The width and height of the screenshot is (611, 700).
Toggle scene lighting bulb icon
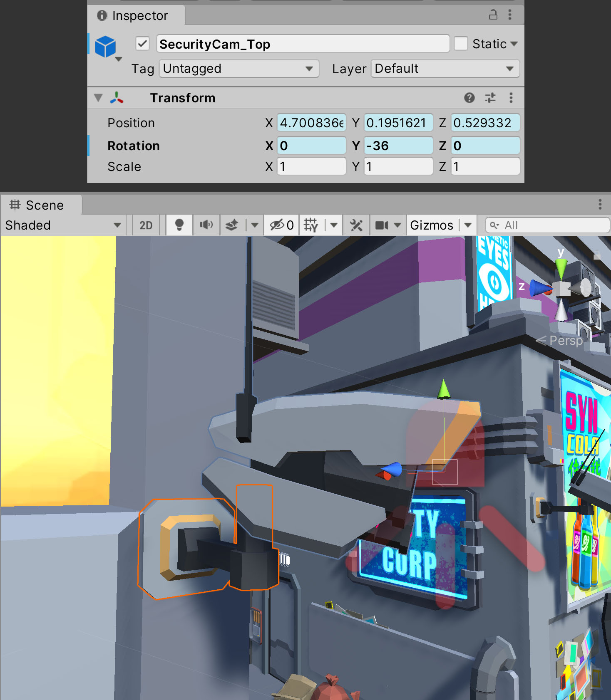179,225
